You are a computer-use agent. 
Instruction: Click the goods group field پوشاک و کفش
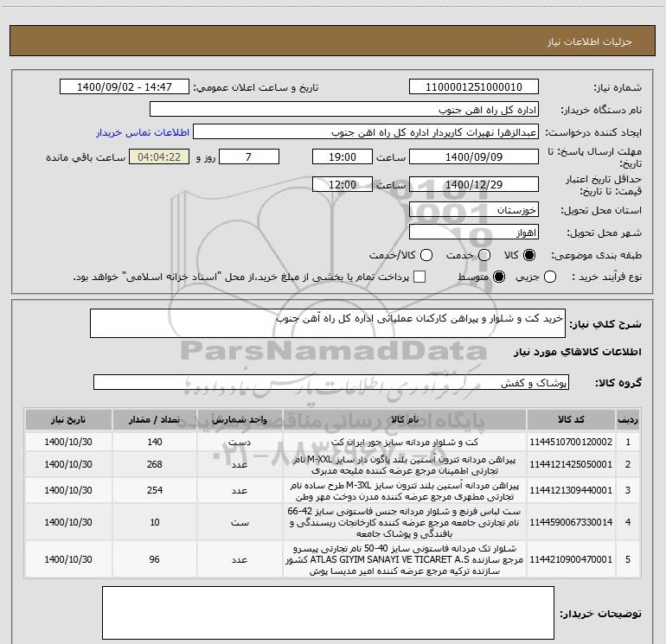tap(331, 382)
